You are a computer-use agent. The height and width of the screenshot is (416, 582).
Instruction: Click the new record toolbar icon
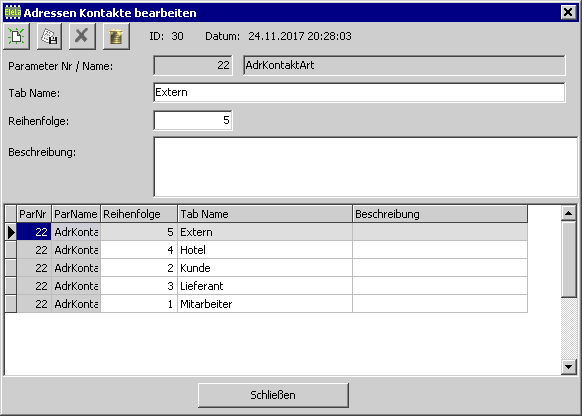16,36
